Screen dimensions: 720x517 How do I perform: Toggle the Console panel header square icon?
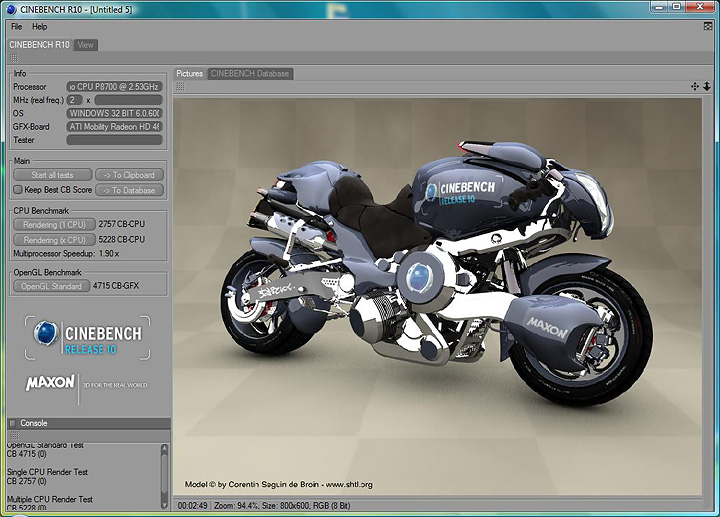point(13,423)
